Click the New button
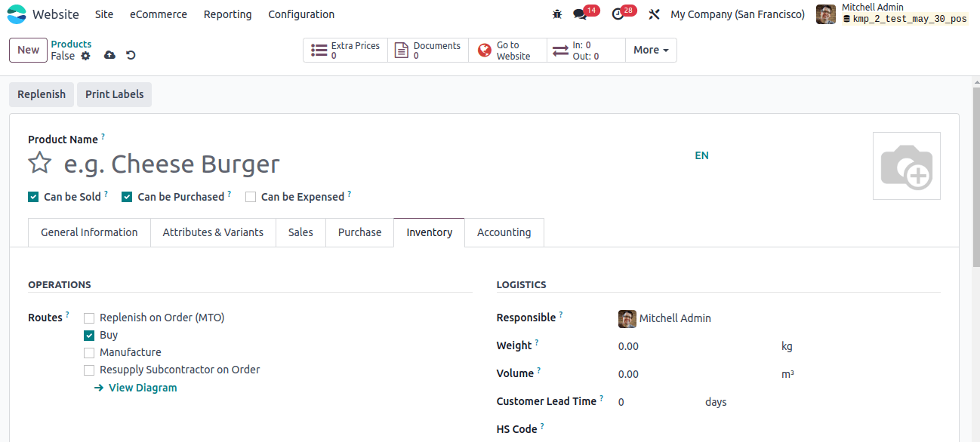The width and height of the screenshot is (980, 442). click(x=29, y=50)
